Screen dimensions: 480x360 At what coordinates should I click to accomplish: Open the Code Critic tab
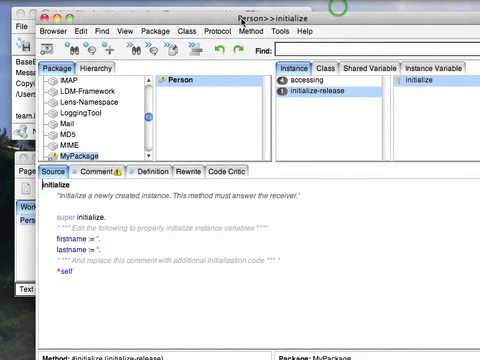[x=227, y=172]
